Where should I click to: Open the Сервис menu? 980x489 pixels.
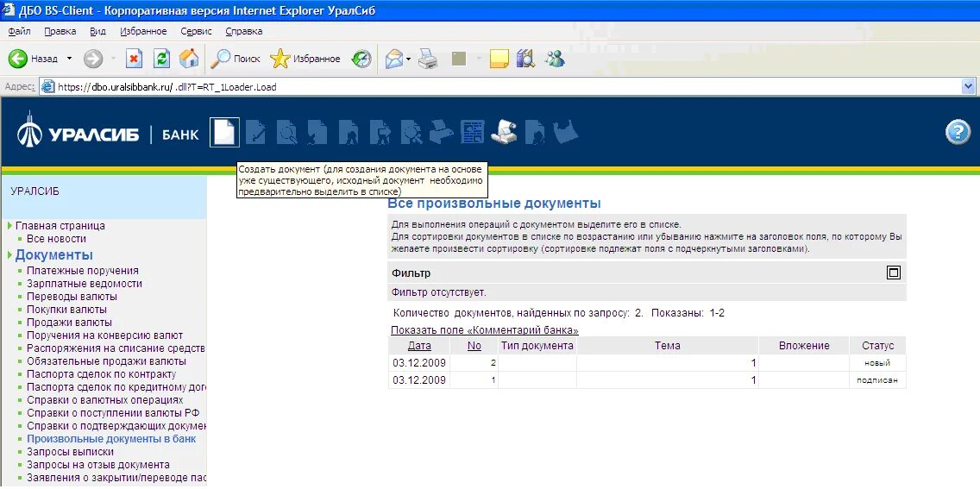(196, 31)
